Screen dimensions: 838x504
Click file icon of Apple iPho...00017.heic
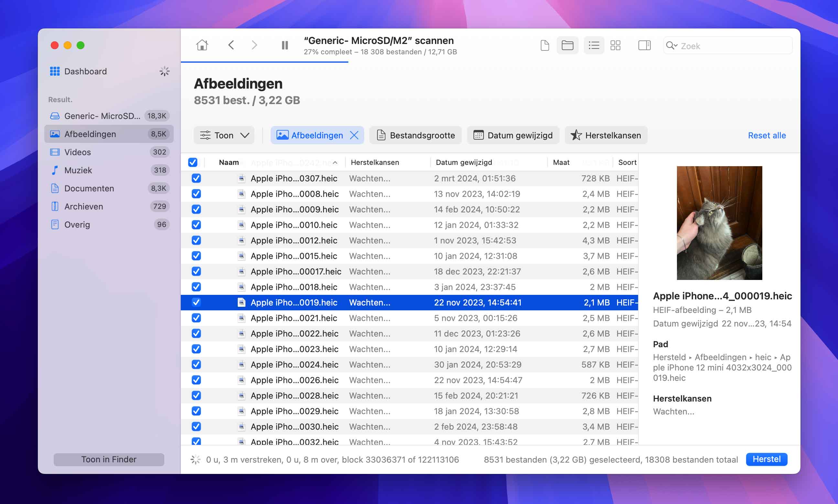[241, 271]
